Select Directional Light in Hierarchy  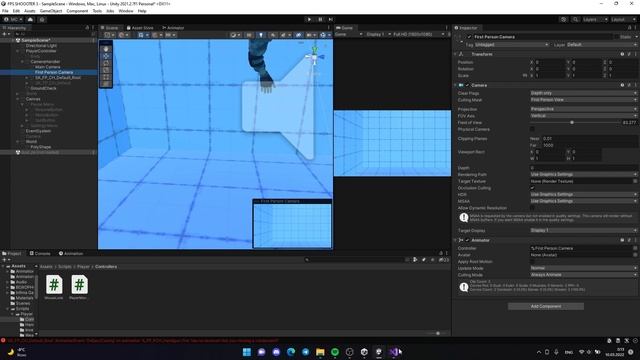pyautogui.click(x=41, y=46)
